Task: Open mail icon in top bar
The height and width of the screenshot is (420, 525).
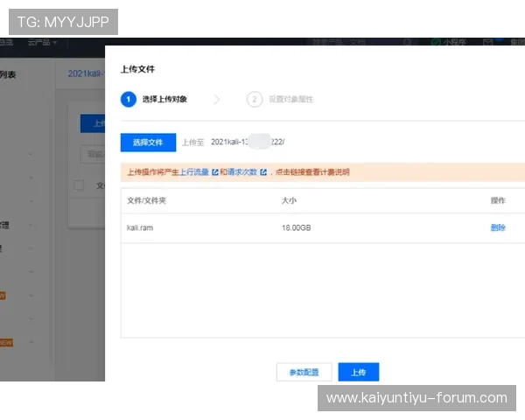Action: click(x=488, y=42)
